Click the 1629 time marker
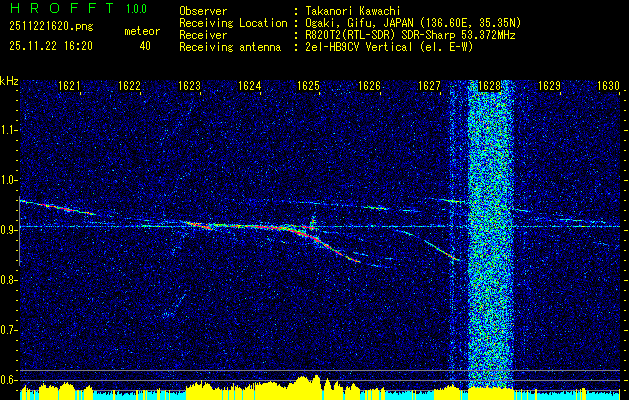The width and height of the screenshot is (629, 400). (549, 85)
